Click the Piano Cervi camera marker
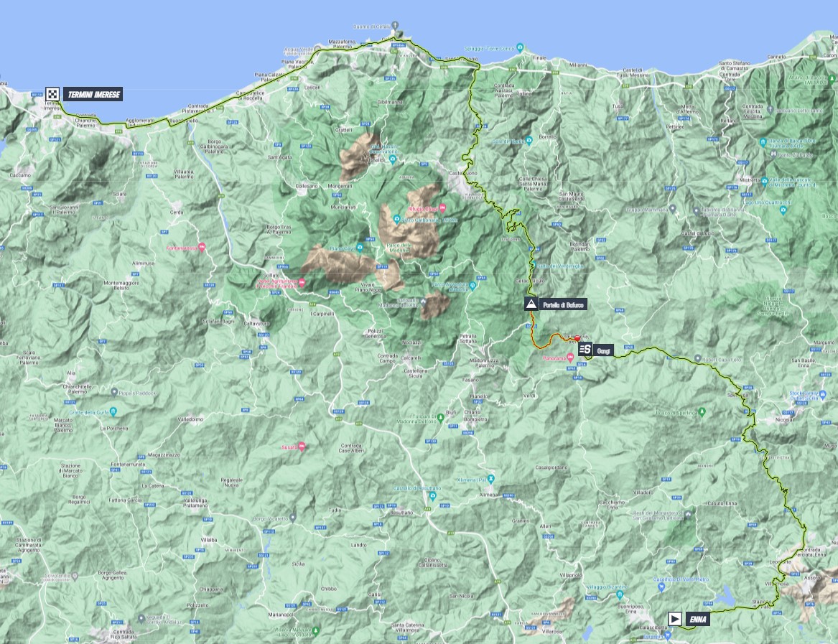The height and width of the screenshot is (644, 838). tap(360, 248)
